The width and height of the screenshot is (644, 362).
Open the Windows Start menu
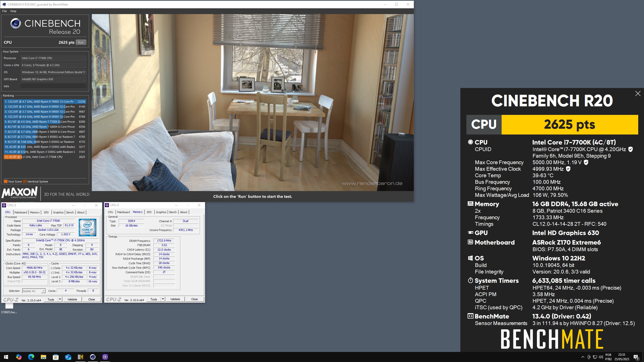pyautogui.click(x=6, y=357)
